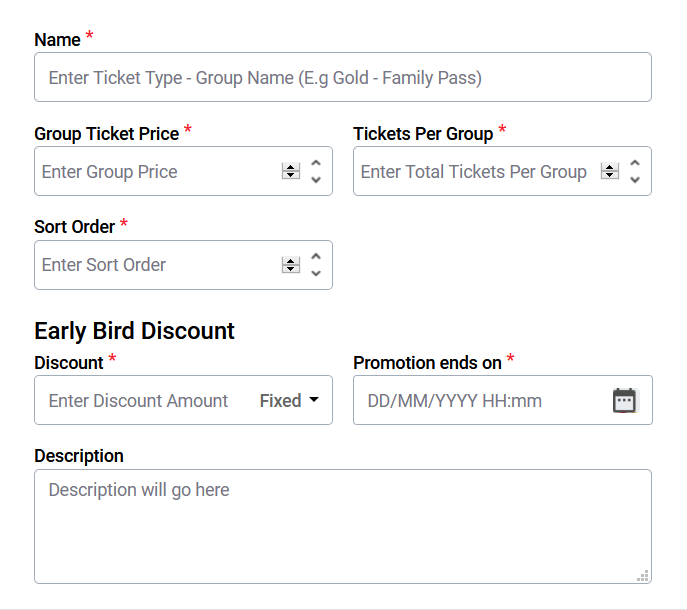Click small spinner icon in Group Ticket Price
Image resolution: width=687 pixels, height=610 pixels.
290,171
